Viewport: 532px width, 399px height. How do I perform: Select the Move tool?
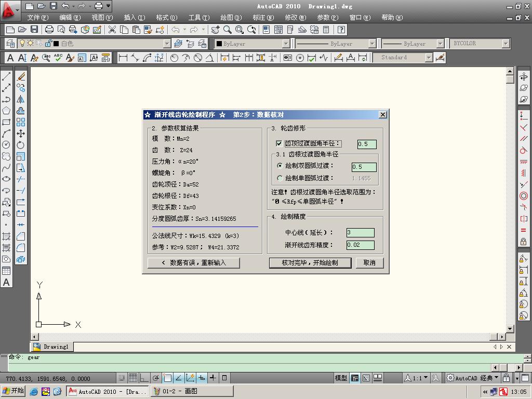(21, 134)
